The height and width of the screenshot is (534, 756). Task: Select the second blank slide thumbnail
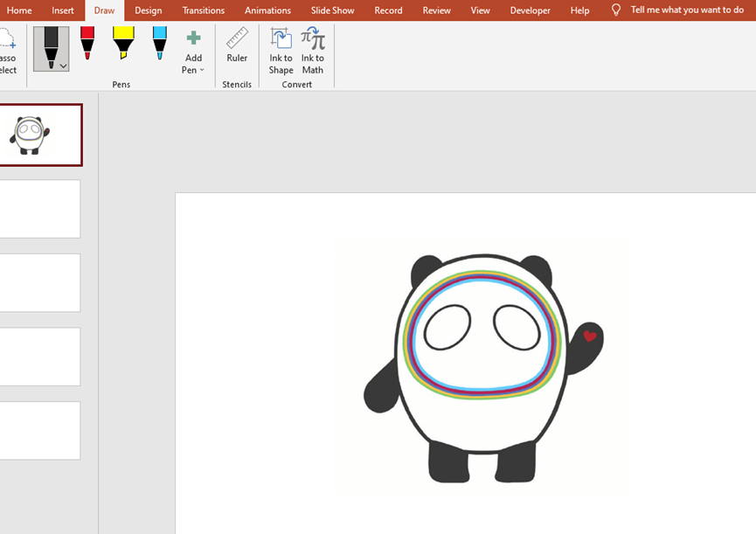tap(39, 209)
